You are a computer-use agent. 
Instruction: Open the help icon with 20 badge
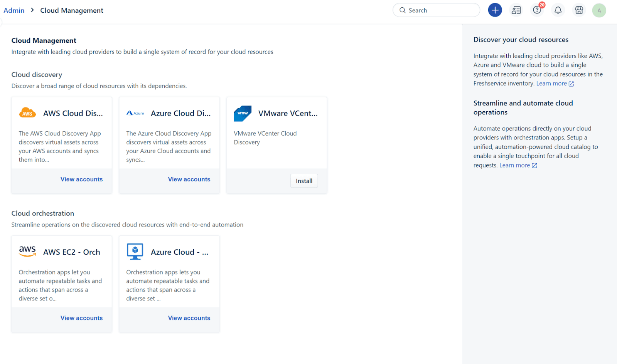537,10
